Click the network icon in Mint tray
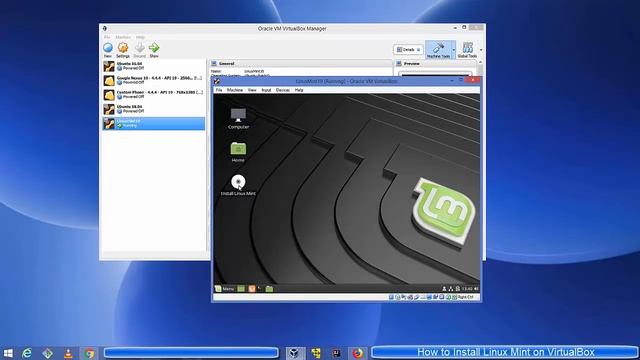This screenshot has height=360, width=640. [451, 289]
